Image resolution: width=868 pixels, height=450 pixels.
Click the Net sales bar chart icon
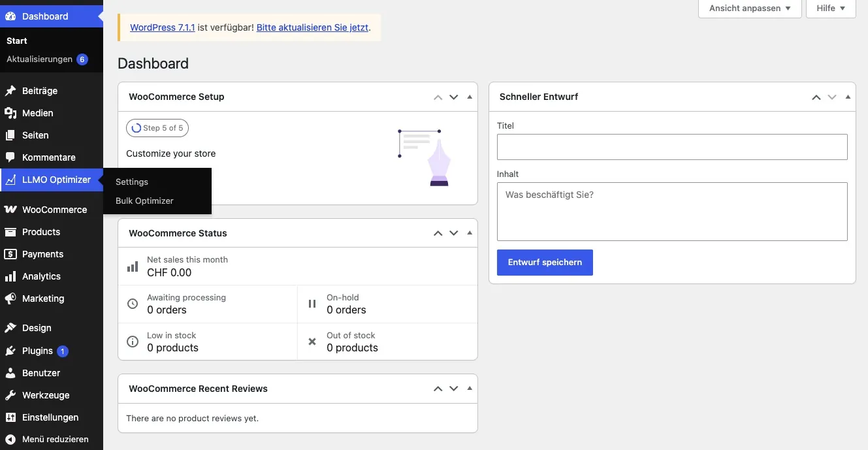tap(133, 266)
